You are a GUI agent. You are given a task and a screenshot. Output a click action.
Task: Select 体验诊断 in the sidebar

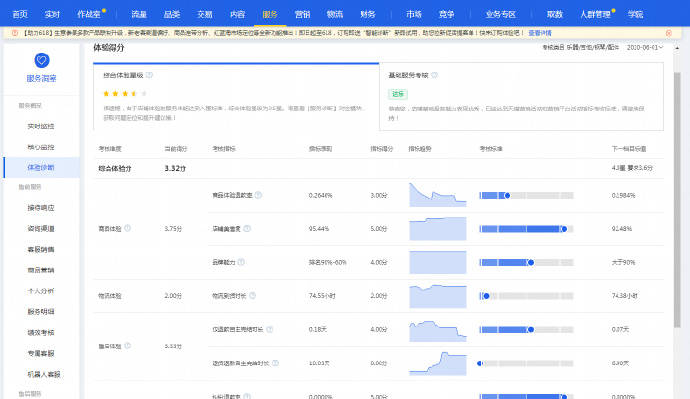pyautogui.click(x=40, y=167)
